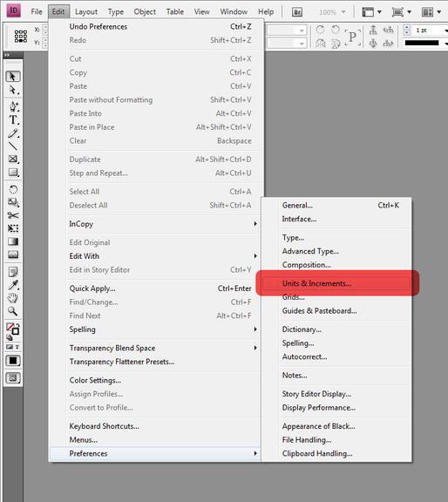This screenshot has width=448, height=502.
Task: Click the flip horizontal icon
Action: pos(321,44)
